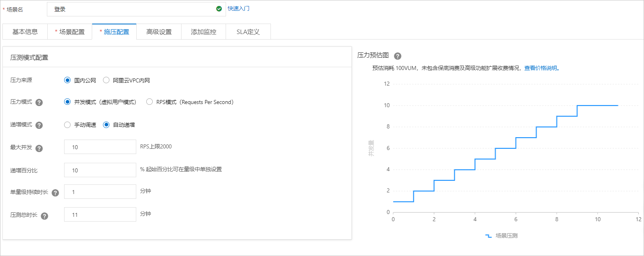Select 国内公网 pressure source
The width and height of the screenshot is (644, 256).
(67, 80)
